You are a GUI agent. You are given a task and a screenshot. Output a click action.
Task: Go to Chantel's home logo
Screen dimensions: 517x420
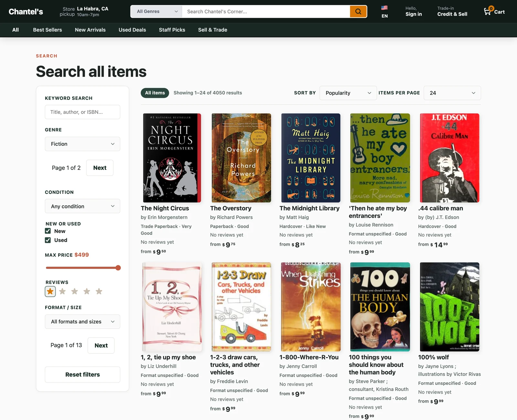coord(26,12)
